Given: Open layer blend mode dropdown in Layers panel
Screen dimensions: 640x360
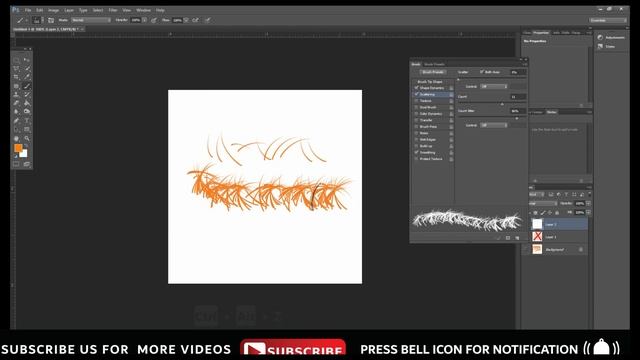Looking at the screenshot, I should 543,203.
